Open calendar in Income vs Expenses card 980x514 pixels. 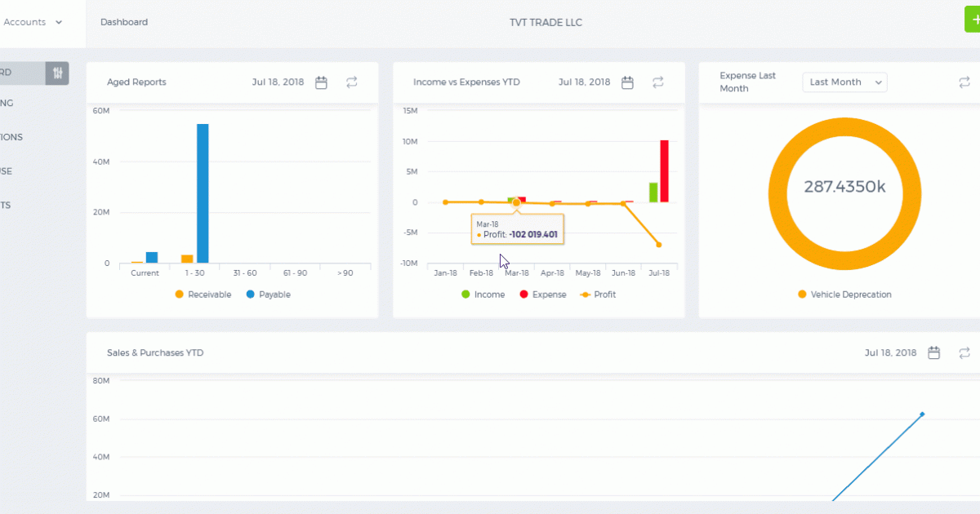tap(628, 82)
